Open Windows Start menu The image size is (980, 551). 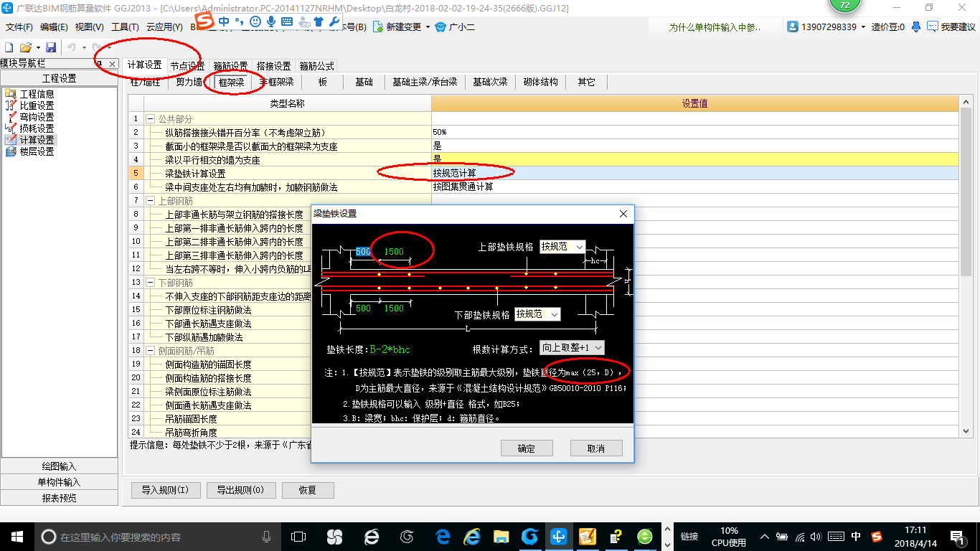click(17, 536)
